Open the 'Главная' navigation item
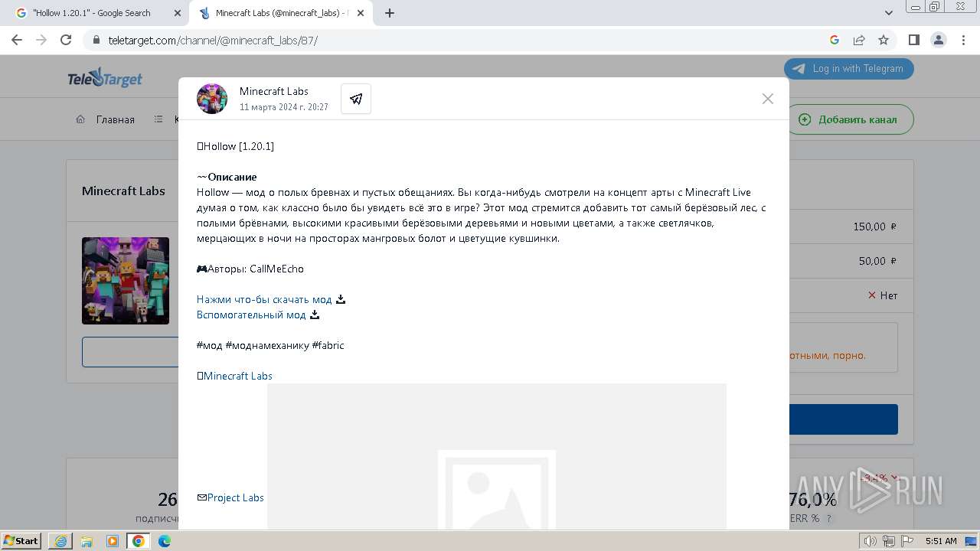The image size is (980, 551). pyautogui.click(x=106, y=119)
